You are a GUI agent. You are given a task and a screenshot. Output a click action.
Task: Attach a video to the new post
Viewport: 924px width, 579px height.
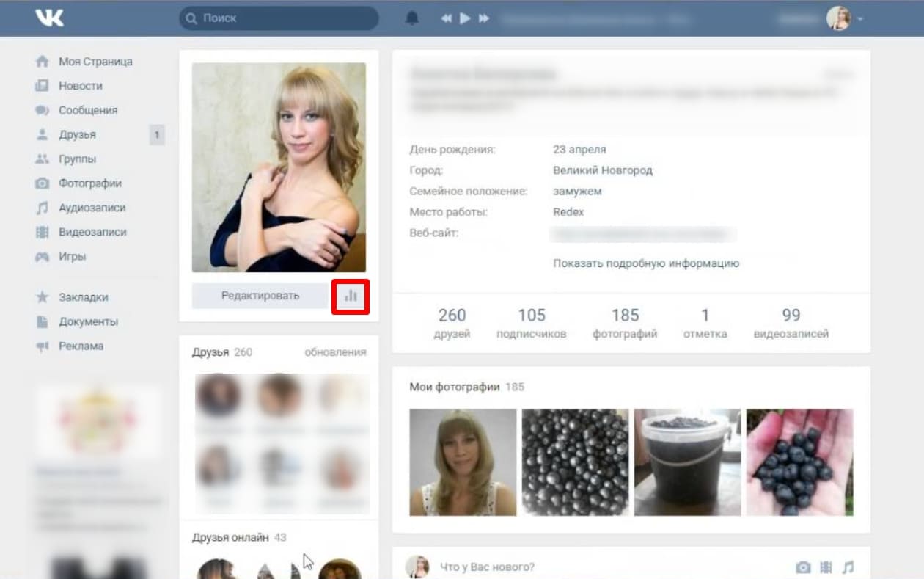pos(826,567)
